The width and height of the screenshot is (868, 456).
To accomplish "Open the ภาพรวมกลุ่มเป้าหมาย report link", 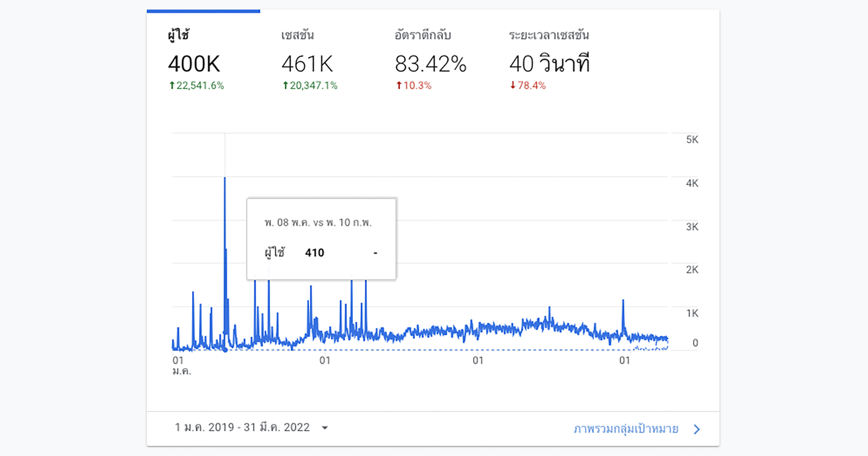I will point(626,429).
